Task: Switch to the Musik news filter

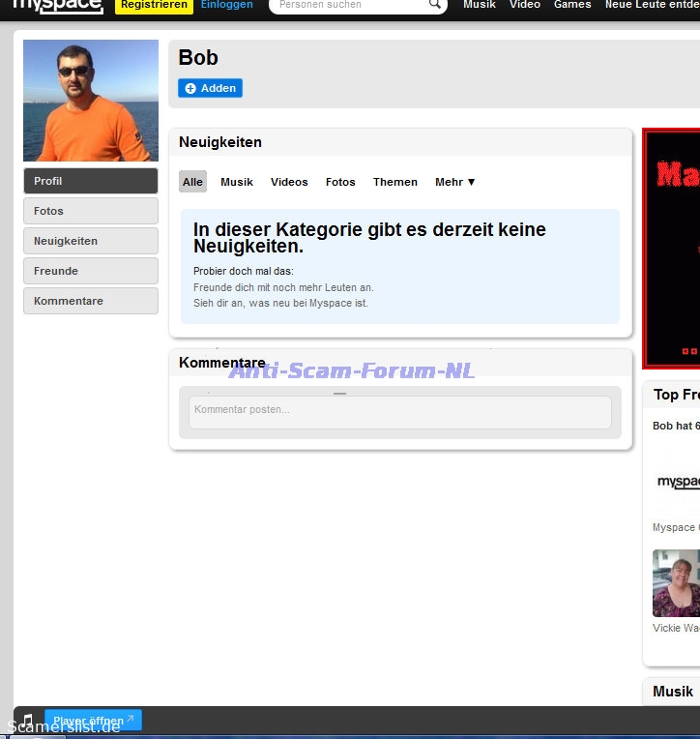Action: click(237, 182)
